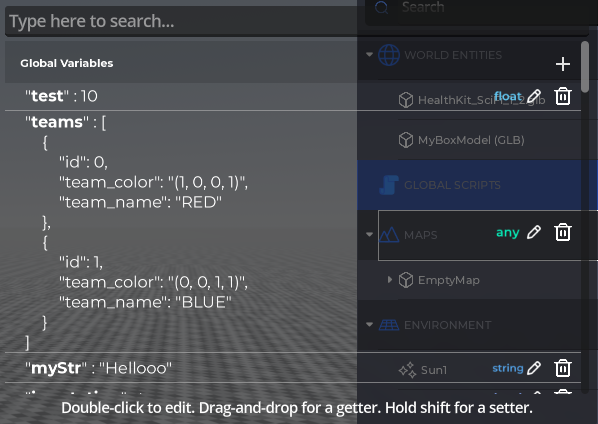Select the Sun1 environment item
This screenshot has width=598, height=424.
pyautogui.click(x=434, y=370)
